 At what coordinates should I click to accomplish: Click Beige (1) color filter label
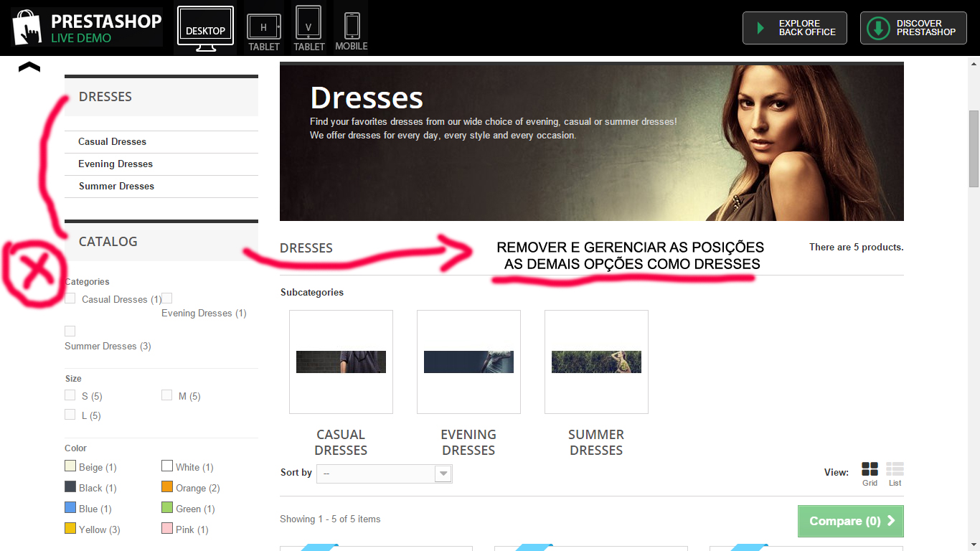tap(98, 468)
